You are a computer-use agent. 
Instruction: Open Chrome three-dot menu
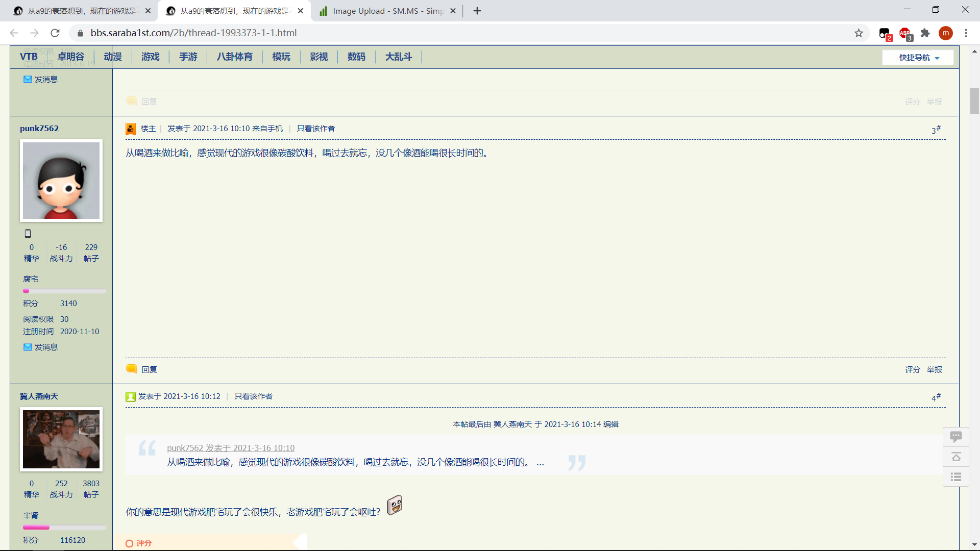[x=966, y=33]
